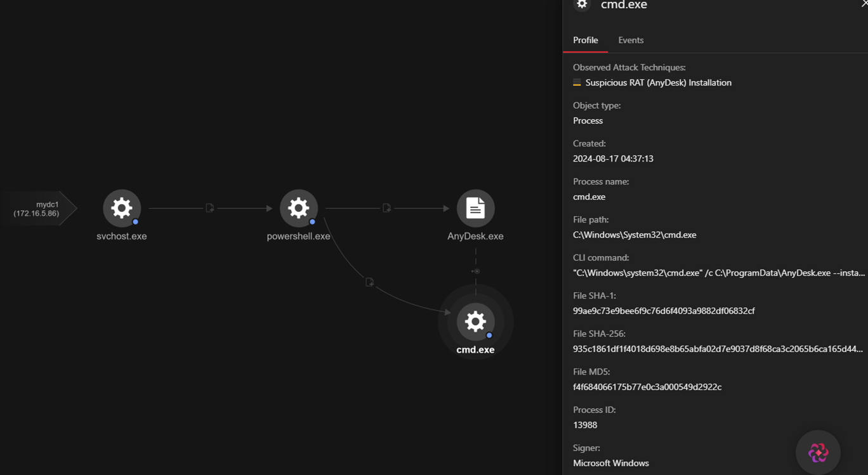The width and height of the screenshot is (868, 475).
Task: Open the floating AI assistant button
Action: coord(818,452)
